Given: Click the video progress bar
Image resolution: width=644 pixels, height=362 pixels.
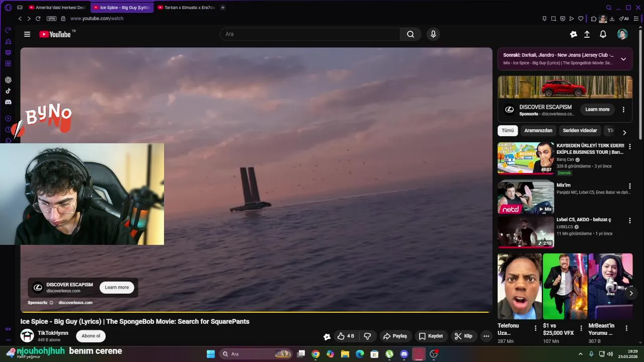Looking at the screenshot, I should point(256,312).
